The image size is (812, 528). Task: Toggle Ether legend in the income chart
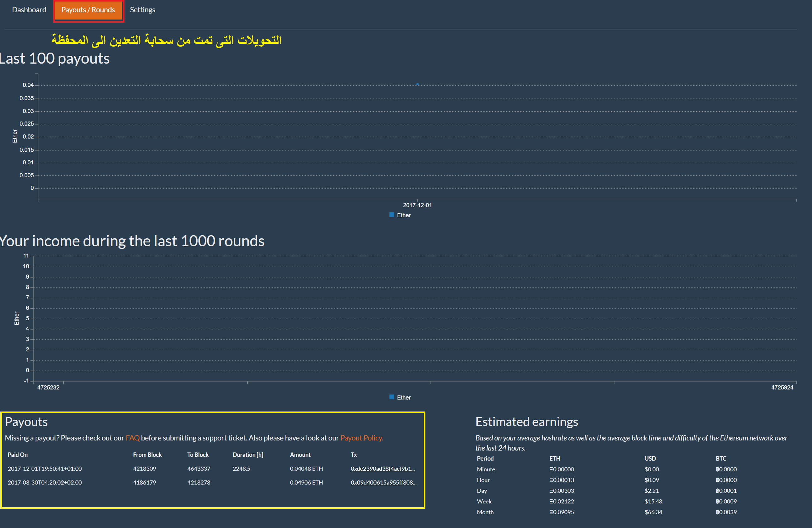click(x=400, y=397)
